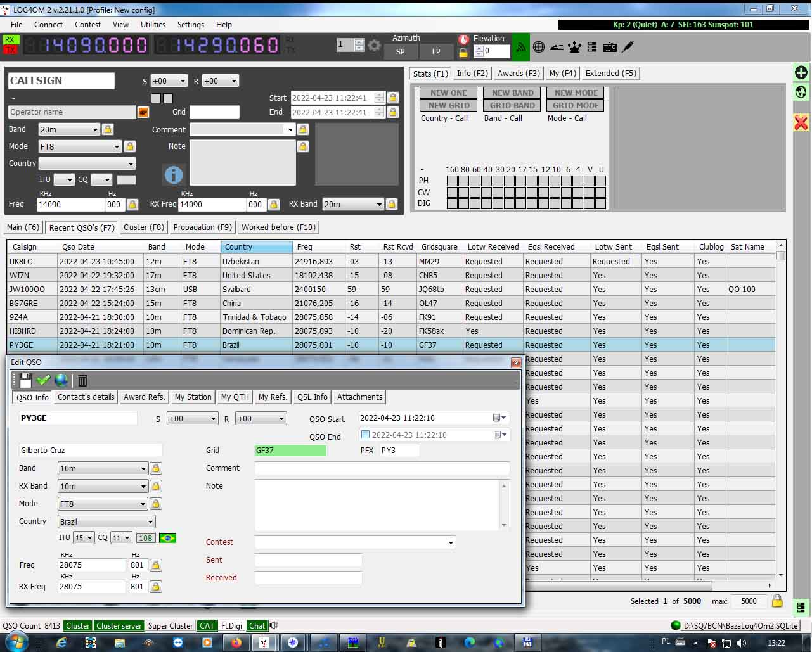This screenshot has height=652, width=812.
Task: Open Firefox from the Windows taskbar
Action: [236, 642]
